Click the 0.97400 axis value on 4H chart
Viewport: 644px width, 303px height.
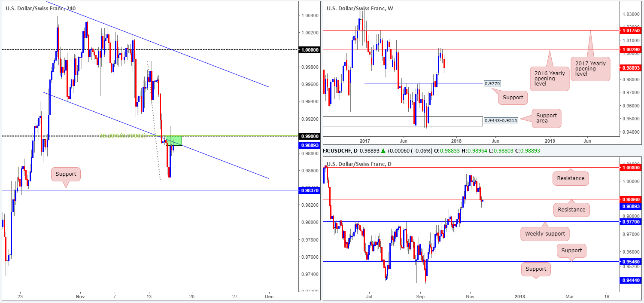(x=310, y=274)
